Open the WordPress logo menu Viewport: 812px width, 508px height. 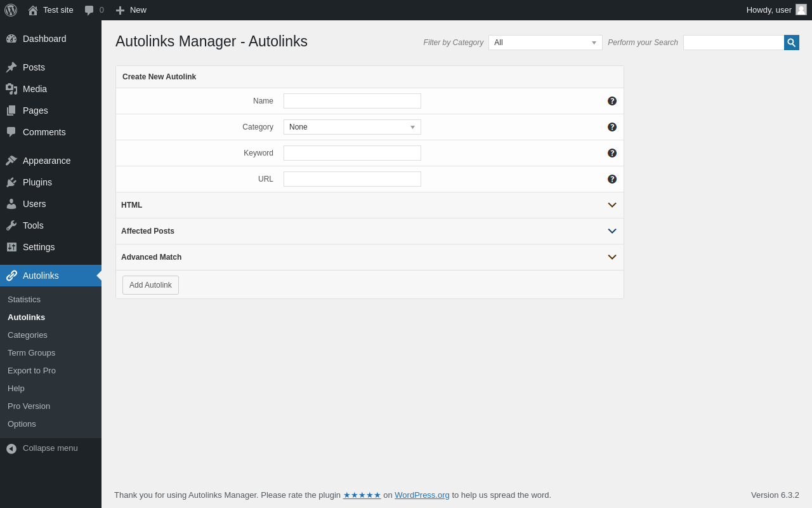pyautogui.click(x=11, y=10)
